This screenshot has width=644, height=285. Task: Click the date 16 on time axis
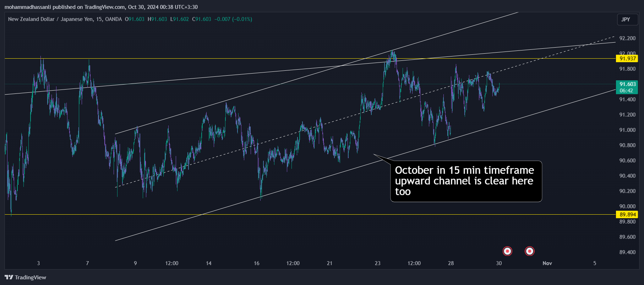coord(257,263)
